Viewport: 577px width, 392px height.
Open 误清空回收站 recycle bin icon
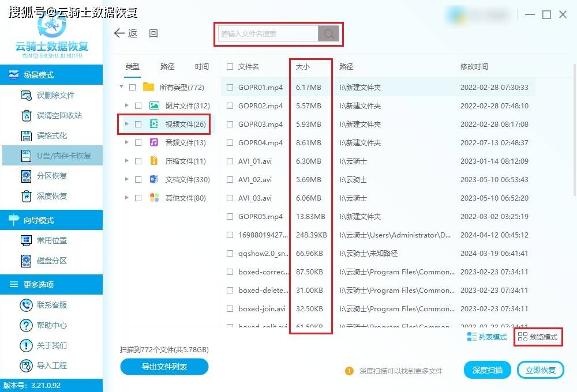[26, 115]
